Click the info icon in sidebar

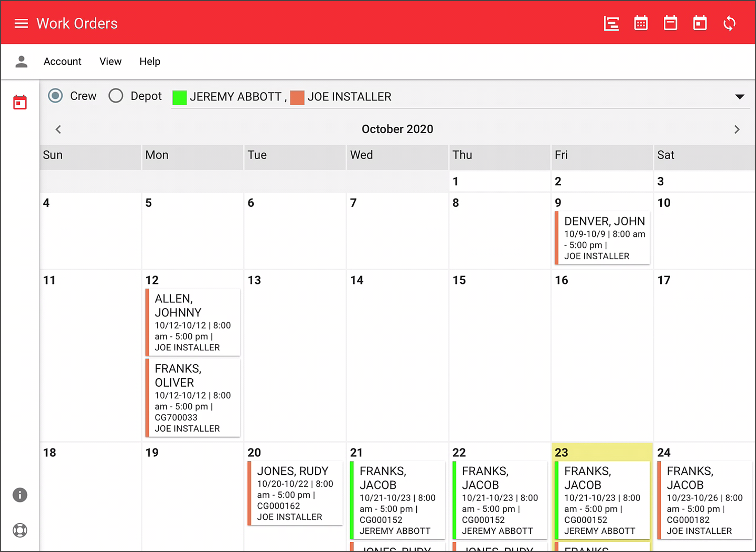20,495
